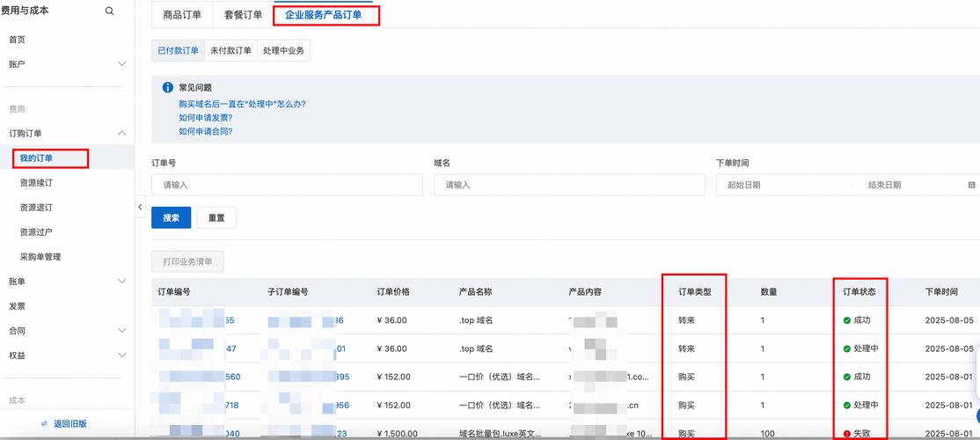Click the calendar icon in date range field
Viewport: 980px width, 440px height.
(971, 185)
